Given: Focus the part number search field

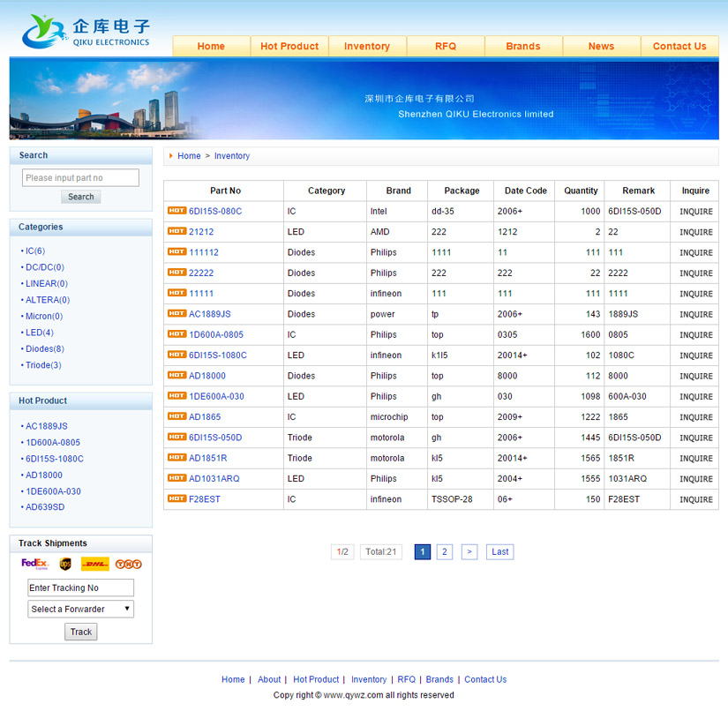Looking at the screenshot, I should (80, 178).
